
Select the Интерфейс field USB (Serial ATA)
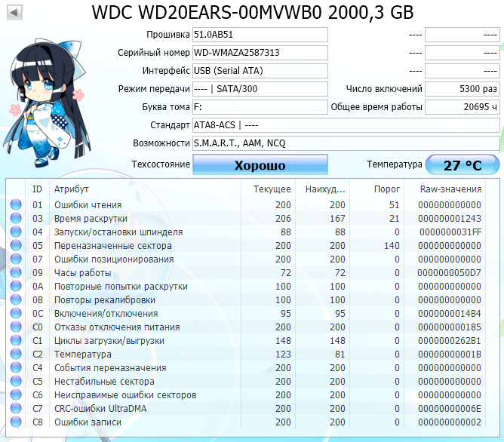[260, 71]
